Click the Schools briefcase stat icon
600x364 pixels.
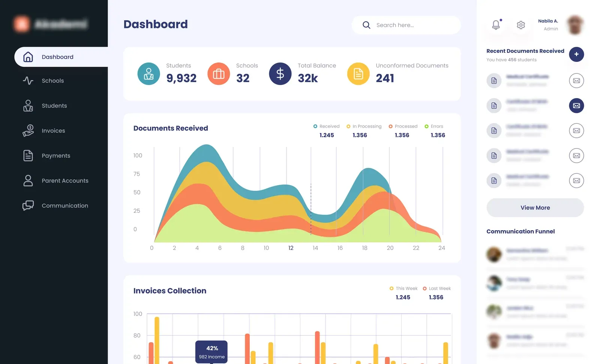pos(219,74)
